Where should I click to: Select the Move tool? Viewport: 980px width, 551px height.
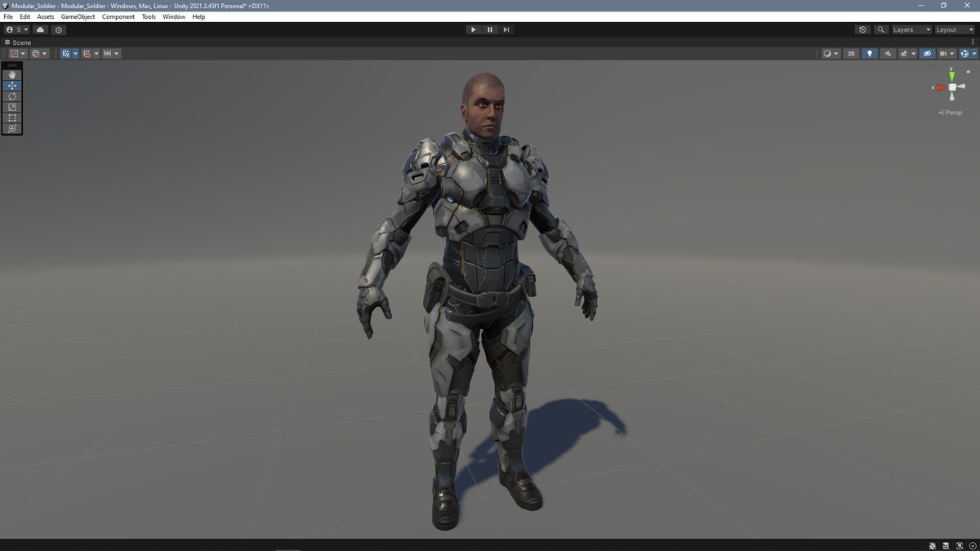11,85
